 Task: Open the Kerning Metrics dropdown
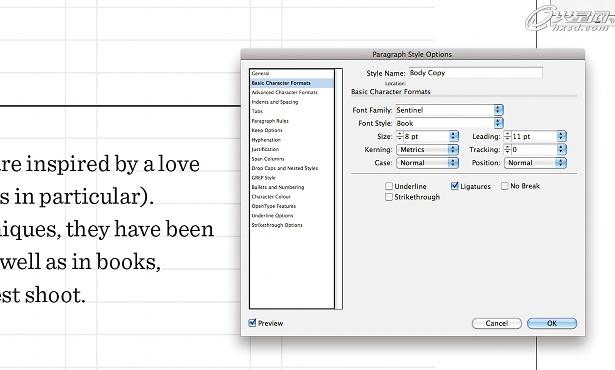click(x=427, y=149)
